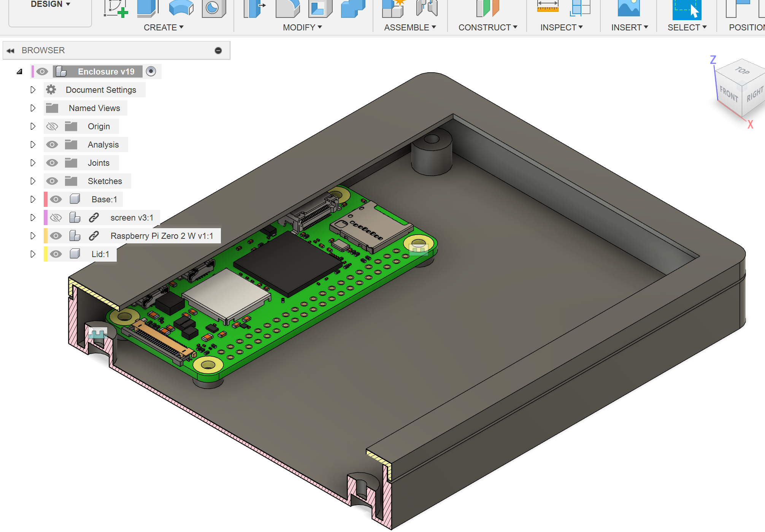Select the Raspberry Pi Zero 2 W v1:1 label

click(162, 236)
